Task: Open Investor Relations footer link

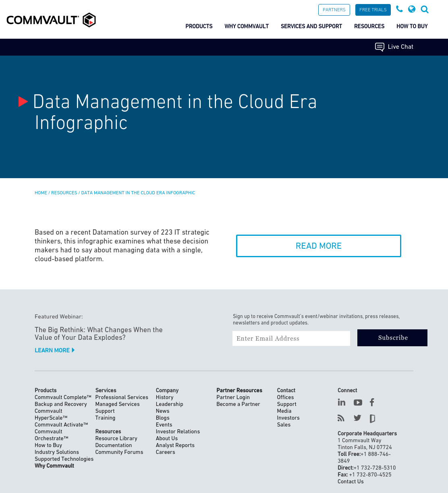Action: (x=178, y=432)
